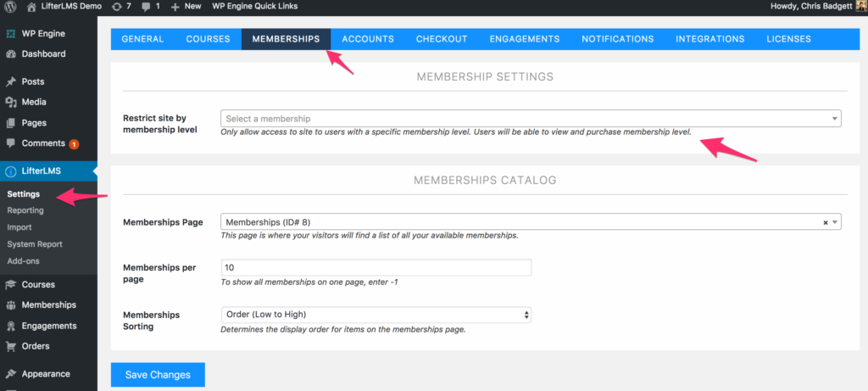Image resolution: width=868 pixels, height=391 pixels.
Task: Select the Memberships settings tab
Action: [286, 39]
